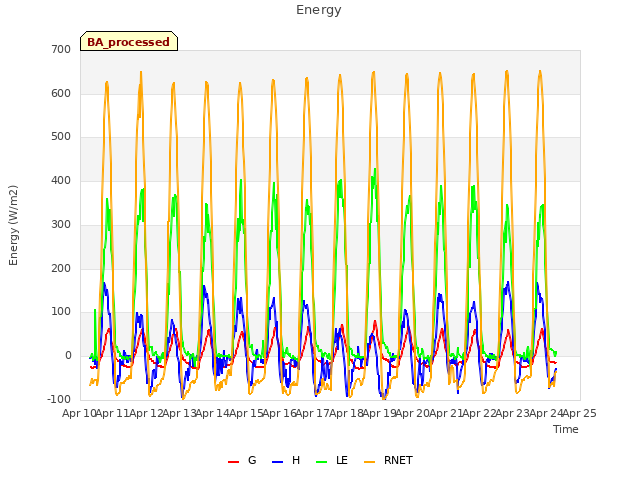Click the red G legend swatch
This screenshot has height=480, width=640.
point(233,462)
